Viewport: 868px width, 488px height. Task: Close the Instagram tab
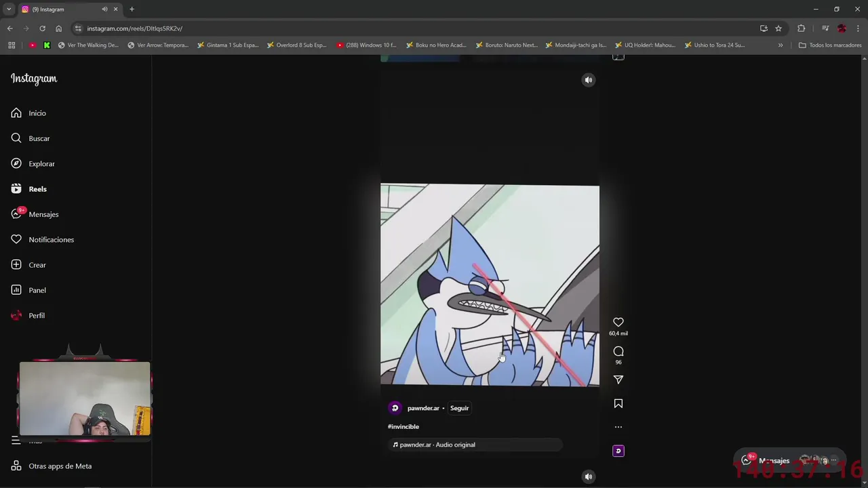(115, 9)
